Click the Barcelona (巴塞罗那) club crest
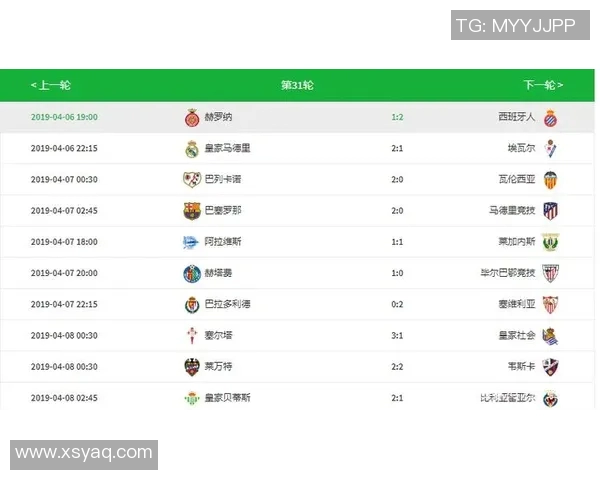The image size is (600, 480). click(x=192, y=211)
